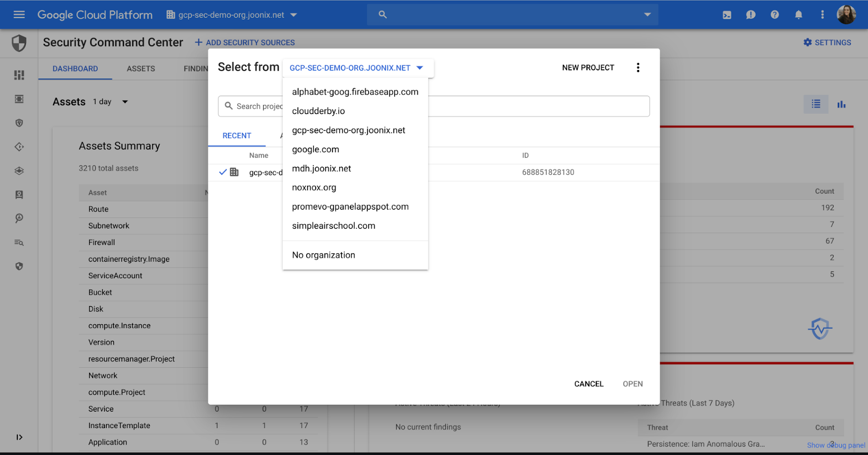Choose alphabet-goog.firebaseapp.com organization
The image size is (868, 455).
(x=355, y=92)
